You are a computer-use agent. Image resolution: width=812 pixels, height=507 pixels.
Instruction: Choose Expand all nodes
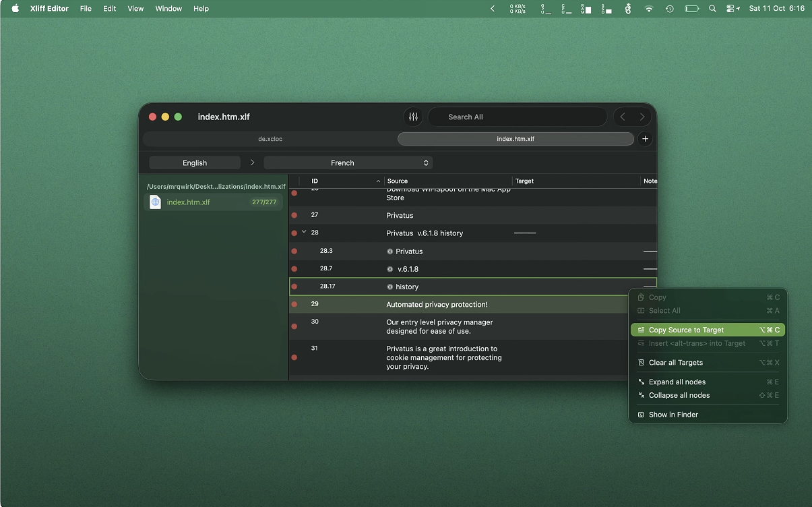[x=677, y=382]
